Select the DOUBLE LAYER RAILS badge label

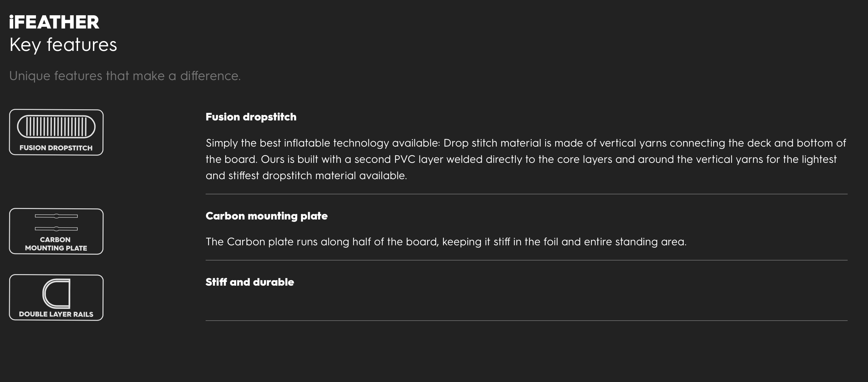pos(56,314)
